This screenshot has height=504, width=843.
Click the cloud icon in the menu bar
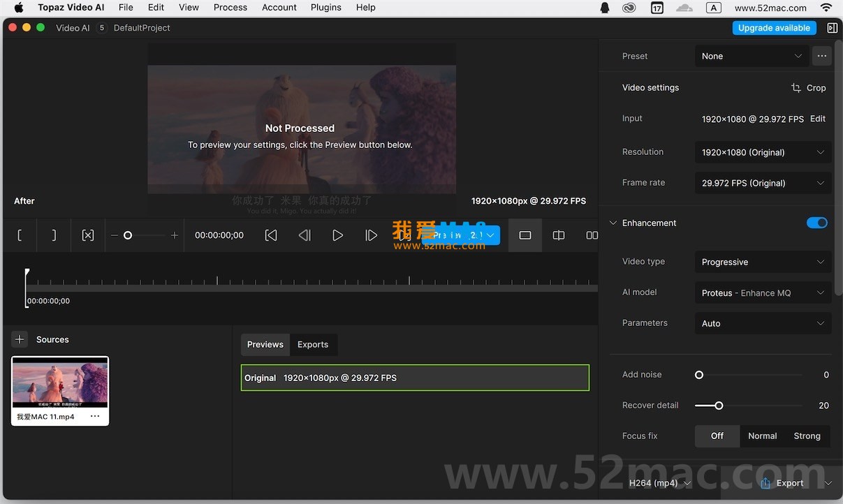point(684,8)
